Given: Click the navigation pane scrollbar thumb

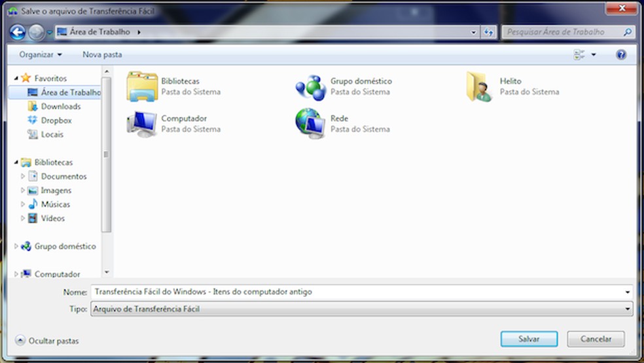Looking at the screenshot, I should 107,155.
